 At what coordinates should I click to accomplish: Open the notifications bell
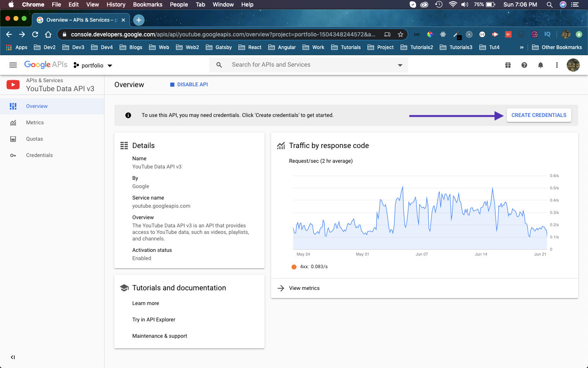tap(541, 65)
